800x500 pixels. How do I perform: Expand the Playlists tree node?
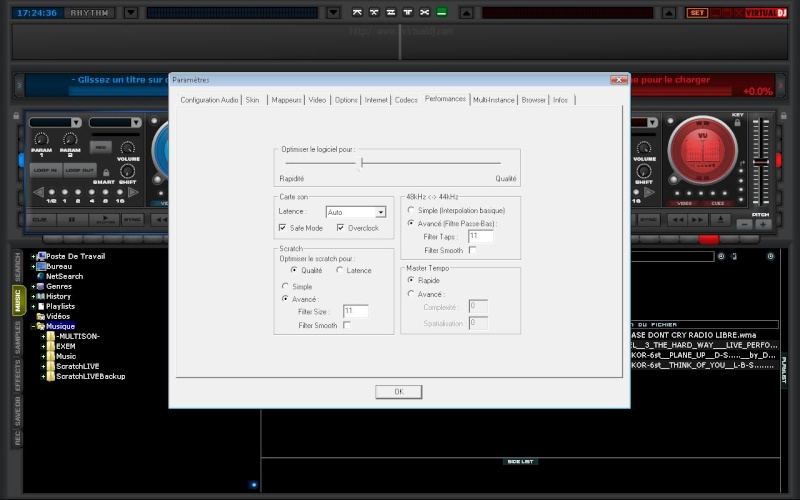[33, 306]
